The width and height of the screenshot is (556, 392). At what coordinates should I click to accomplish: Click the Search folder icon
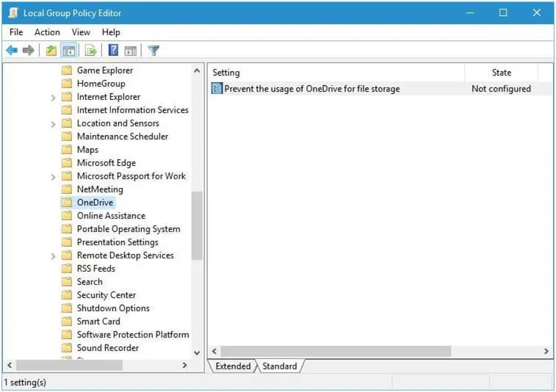(67, 282)
